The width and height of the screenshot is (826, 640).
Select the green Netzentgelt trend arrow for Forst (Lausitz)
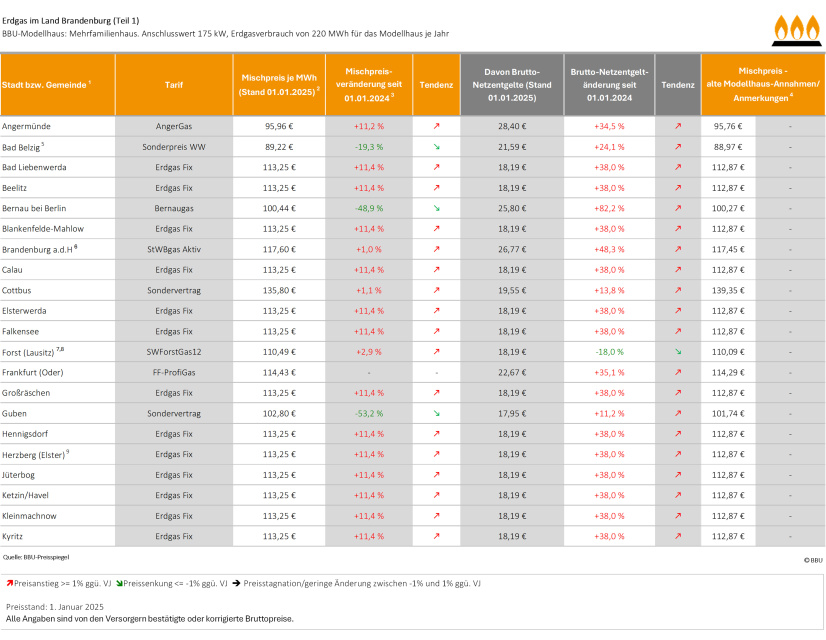(678, 352)
